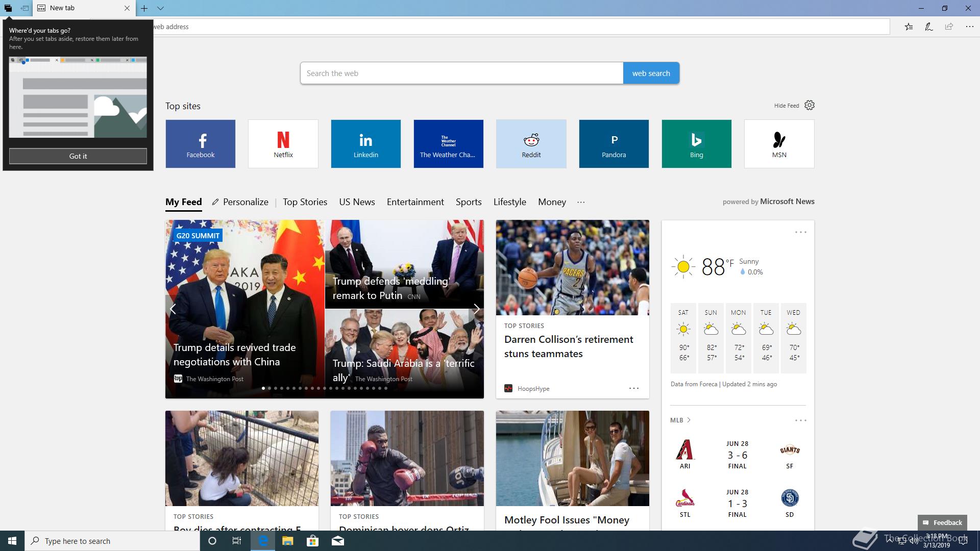This screenshot has width=980, height=551.
Task: Open Windows Start menu
Action: click(12, 541)
